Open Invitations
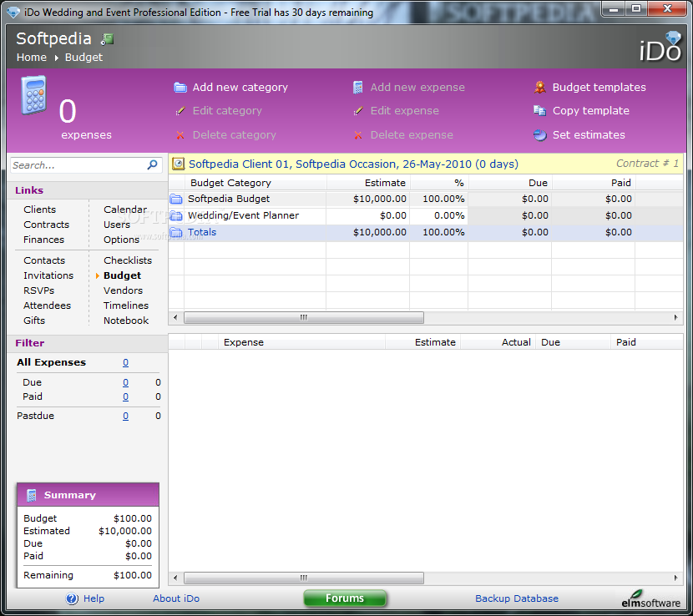 48,275
